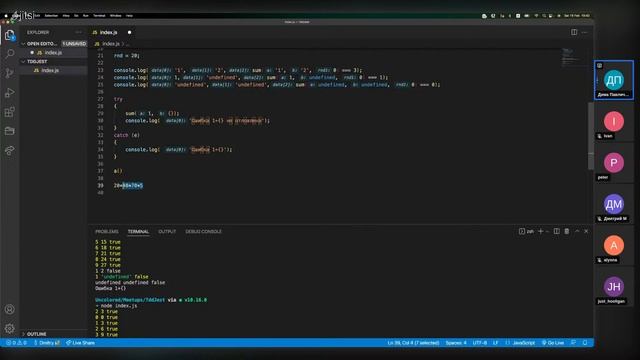Click the try keyword on line 27
The height and width of the screenshot is (360, 640).
[x=118, y=99]
